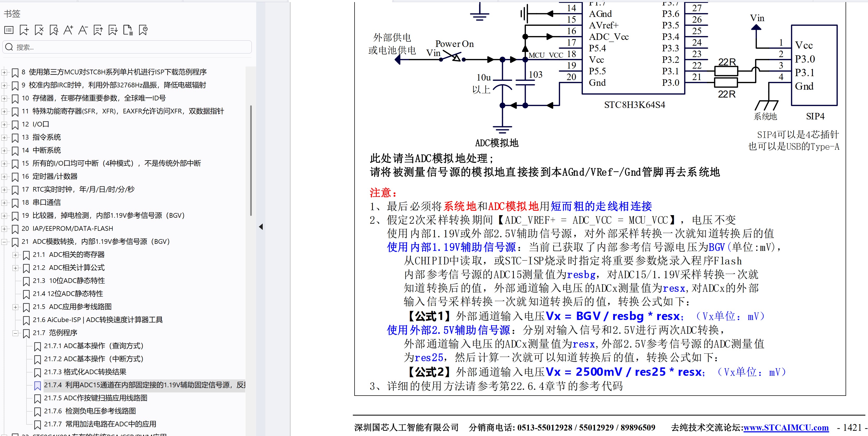The image size is (868, 436).
Task: Go to bookmark 15 所有的I/O口均可中断
Action: [111, 163]
